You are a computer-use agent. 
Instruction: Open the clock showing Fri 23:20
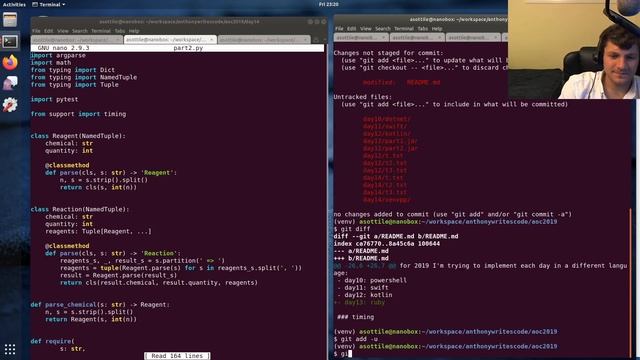click(328, 4)
